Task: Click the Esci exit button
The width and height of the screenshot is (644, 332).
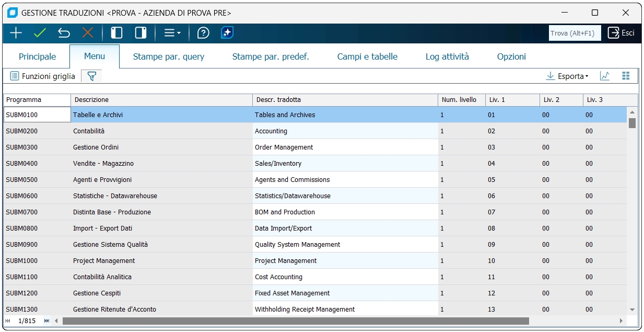Action: [622, 33]
